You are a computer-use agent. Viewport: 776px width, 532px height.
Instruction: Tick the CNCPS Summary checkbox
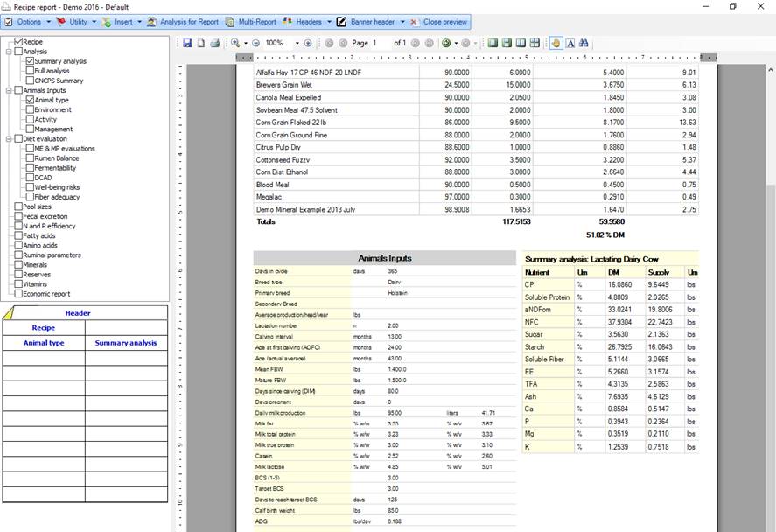tap(30, 80)
